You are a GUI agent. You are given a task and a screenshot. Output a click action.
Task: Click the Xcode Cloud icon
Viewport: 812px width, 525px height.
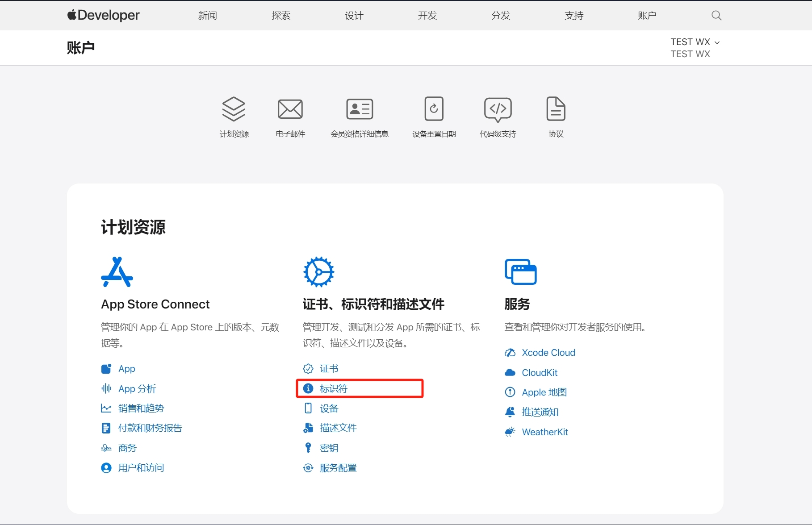click(510, 353)
